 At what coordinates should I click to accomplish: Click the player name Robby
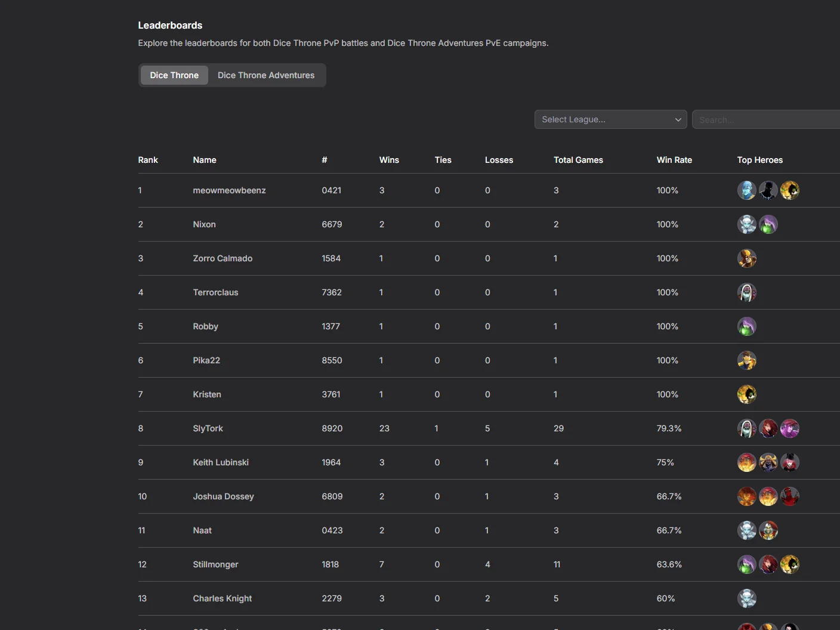click(x=205, y=326)
